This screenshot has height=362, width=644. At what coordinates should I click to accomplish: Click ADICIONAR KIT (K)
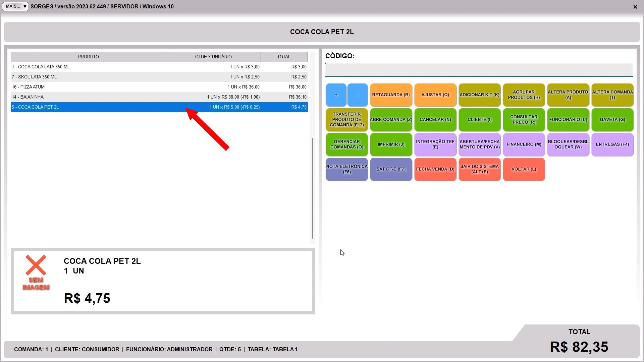tap(479, 95)
